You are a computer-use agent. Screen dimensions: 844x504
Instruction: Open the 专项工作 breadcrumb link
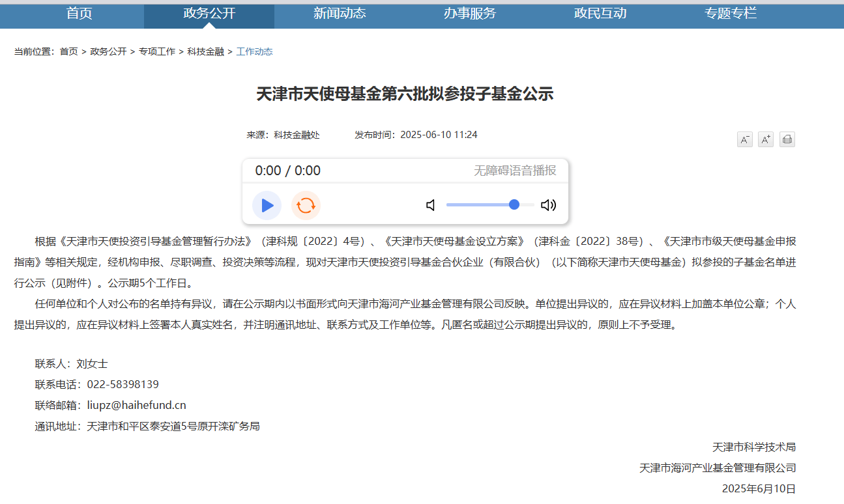pos(157,51)
